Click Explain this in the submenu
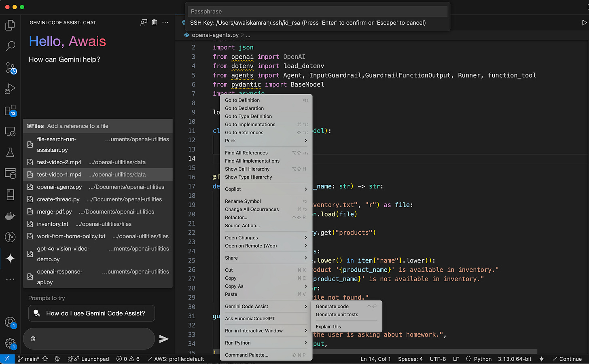The width and height of the screenshot is (589, 364). point(328,327)
